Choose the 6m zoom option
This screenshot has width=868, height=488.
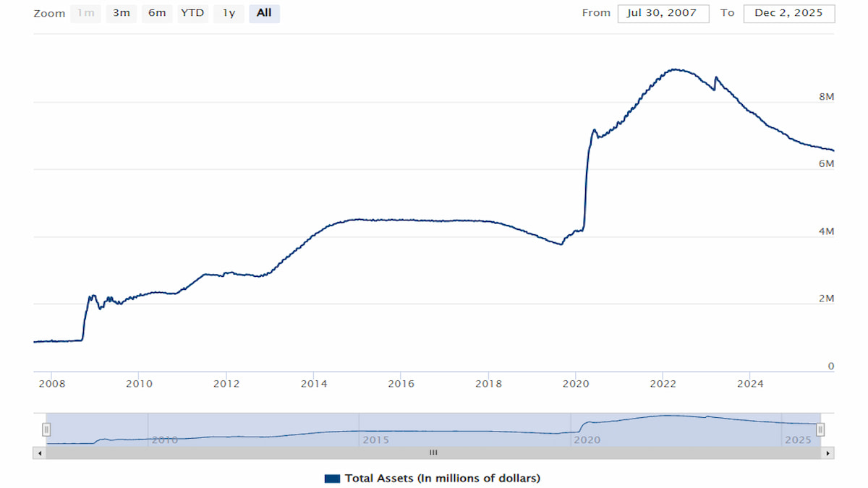point(157,13)
